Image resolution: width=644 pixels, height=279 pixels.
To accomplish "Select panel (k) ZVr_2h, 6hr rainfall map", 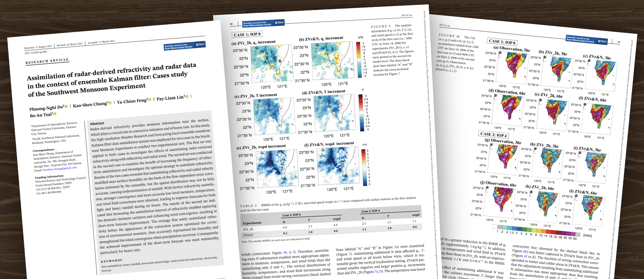I will (x=543, y=207).
